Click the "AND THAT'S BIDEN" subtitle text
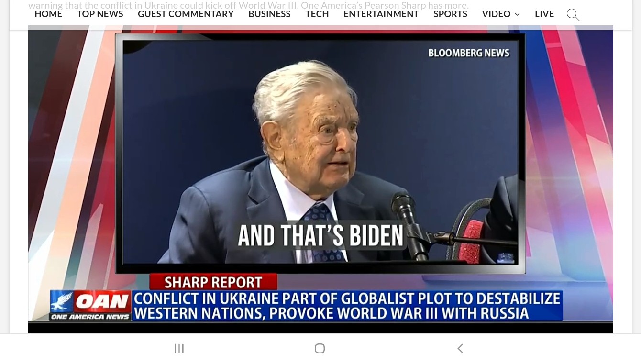This screenshot has width=641, height=364. [320, 235]
